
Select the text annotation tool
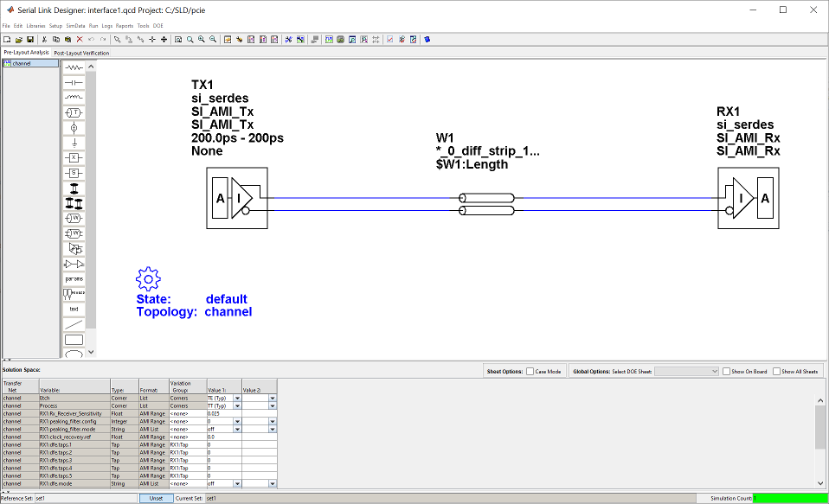point(74,309)
